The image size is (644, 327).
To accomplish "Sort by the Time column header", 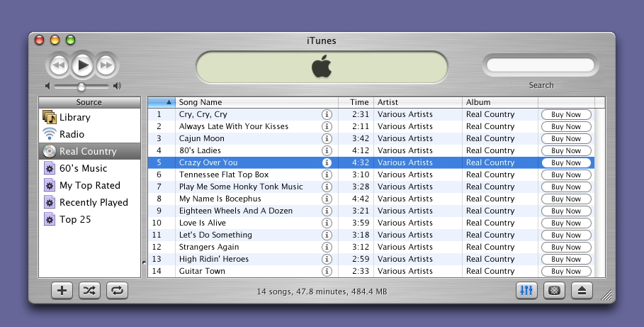I will tap(356, 102).
